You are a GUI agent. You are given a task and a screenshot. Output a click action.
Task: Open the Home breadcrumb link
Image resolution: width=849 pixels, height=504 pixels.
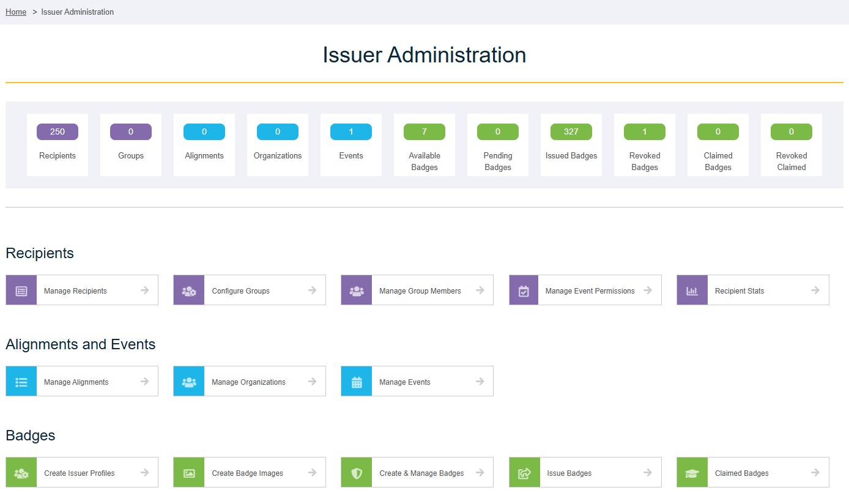coord(16,12)
